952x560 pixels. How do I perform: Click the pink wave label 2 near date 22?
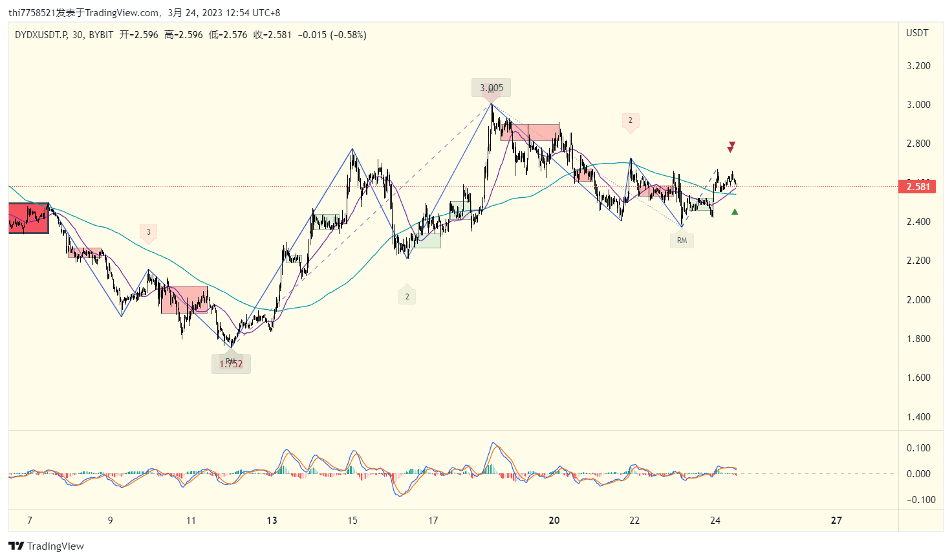(x=631, y=121)
